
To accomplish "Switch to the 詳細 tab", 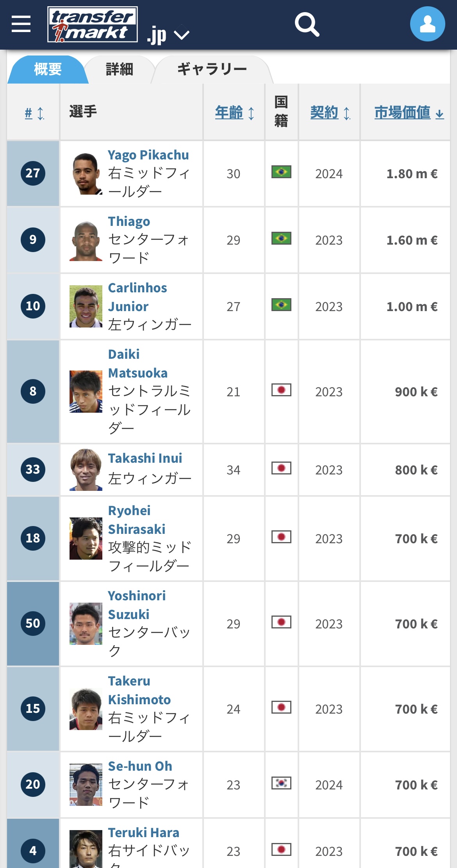I will (120, 70).
